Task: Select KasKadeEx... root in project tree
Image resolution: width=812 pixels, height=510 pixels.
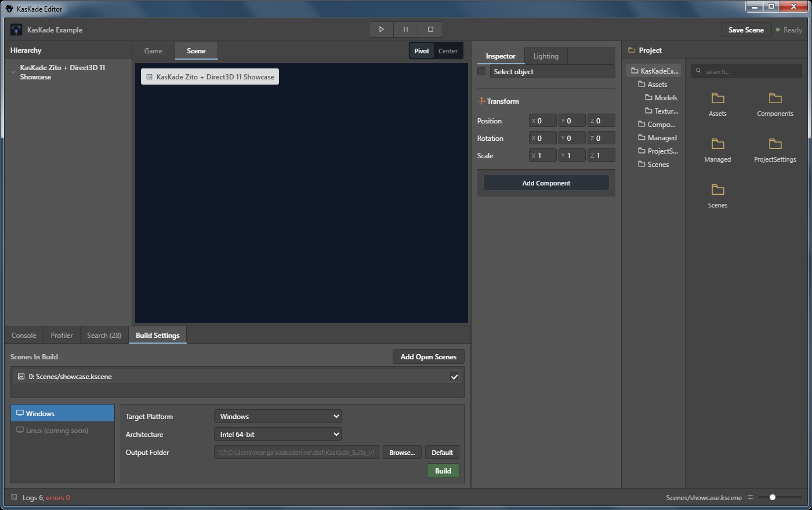Action: (x=654, y=71)
